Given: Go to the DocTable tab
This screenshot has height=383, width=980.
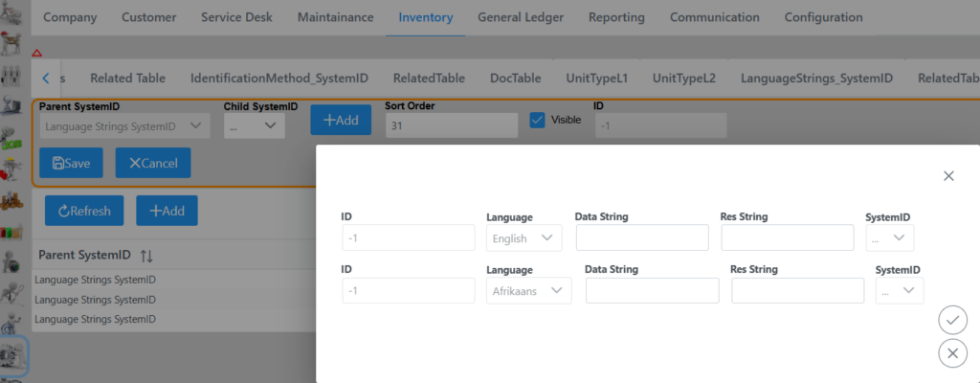Looking at the screenshot, I should point(515,79).
